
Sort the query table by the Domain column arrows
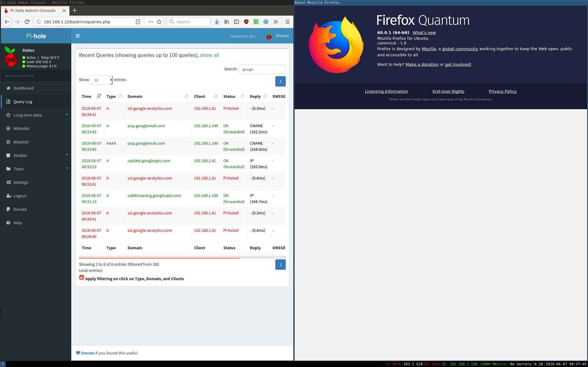187,96
